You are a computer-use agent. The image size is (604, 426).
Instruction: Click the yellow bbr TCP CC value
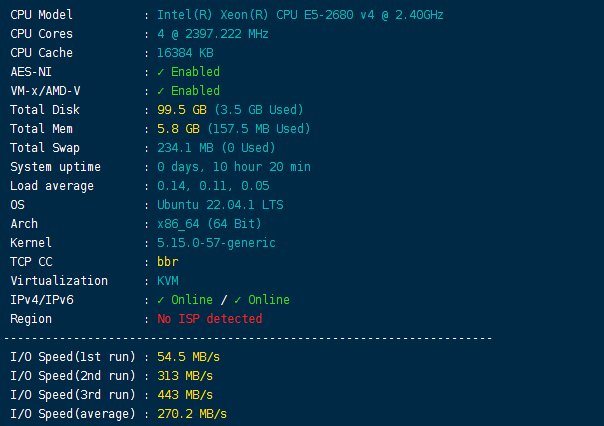tap(168, 262)
